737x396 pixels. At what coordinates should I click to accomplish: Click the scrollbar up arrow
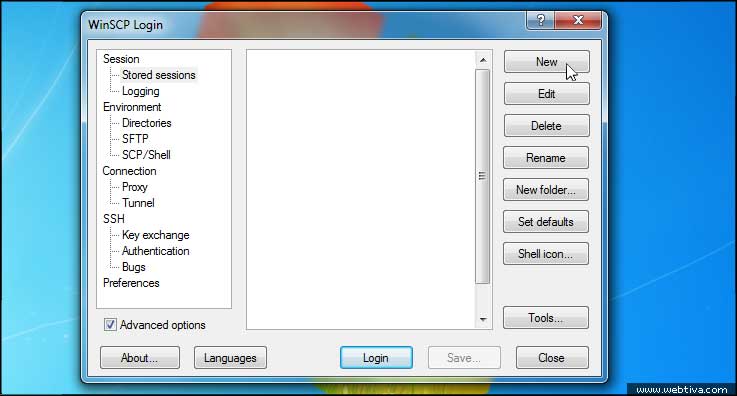pyautogui.click(x=483, y=60)
